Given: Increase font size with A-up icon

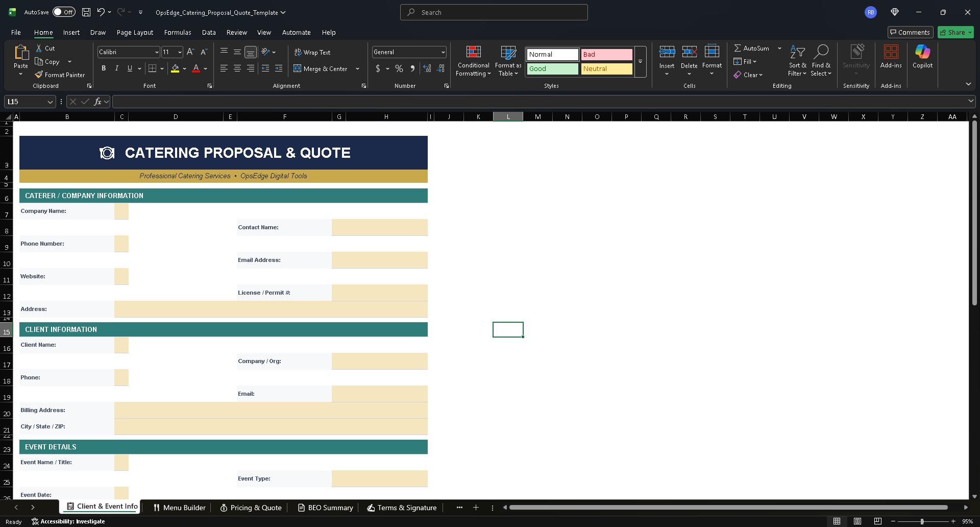Looking at the screenshot, I should [x=190, y=52].
